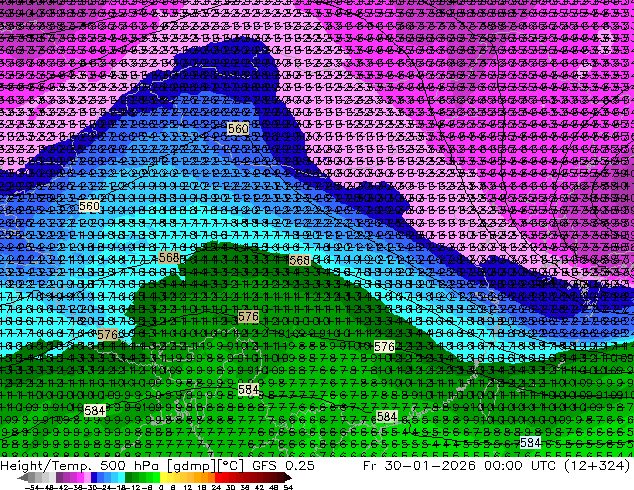The image size is (634, 490).
Task: Click the '[°C]' unit label
Action: (230, 466)
